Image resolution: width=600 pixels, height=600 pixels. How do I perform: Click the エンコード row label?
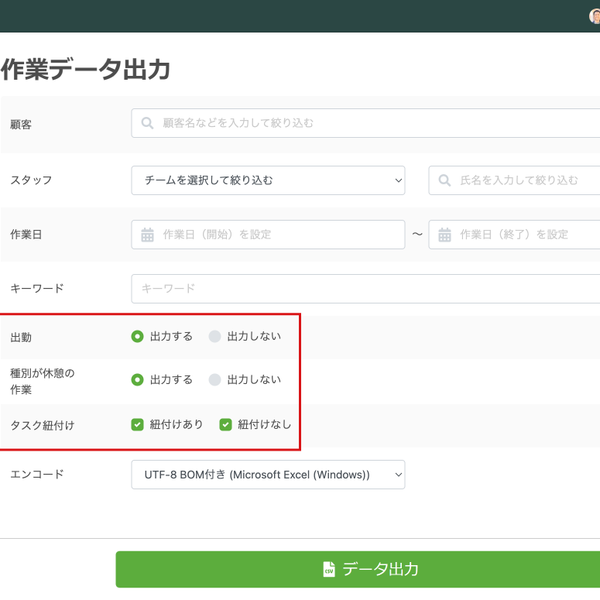click(x=37, y=474)
